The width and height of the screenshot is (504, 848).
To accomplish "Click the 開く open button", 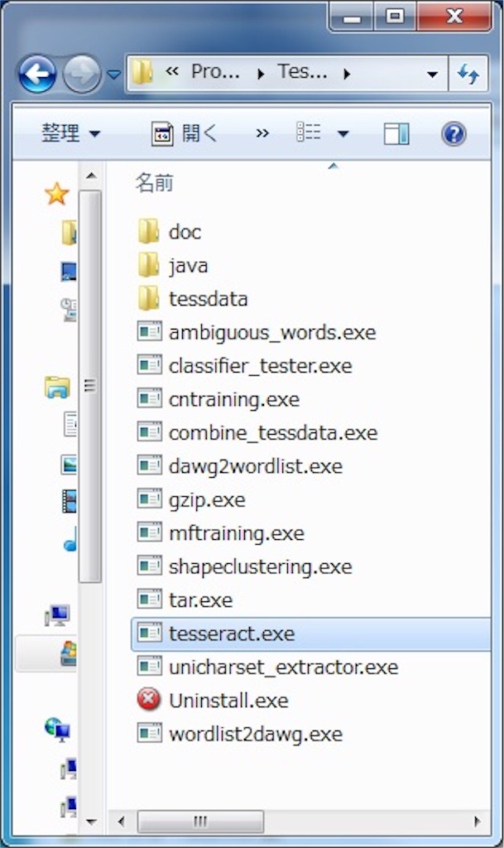I will (x=185, y=133).
